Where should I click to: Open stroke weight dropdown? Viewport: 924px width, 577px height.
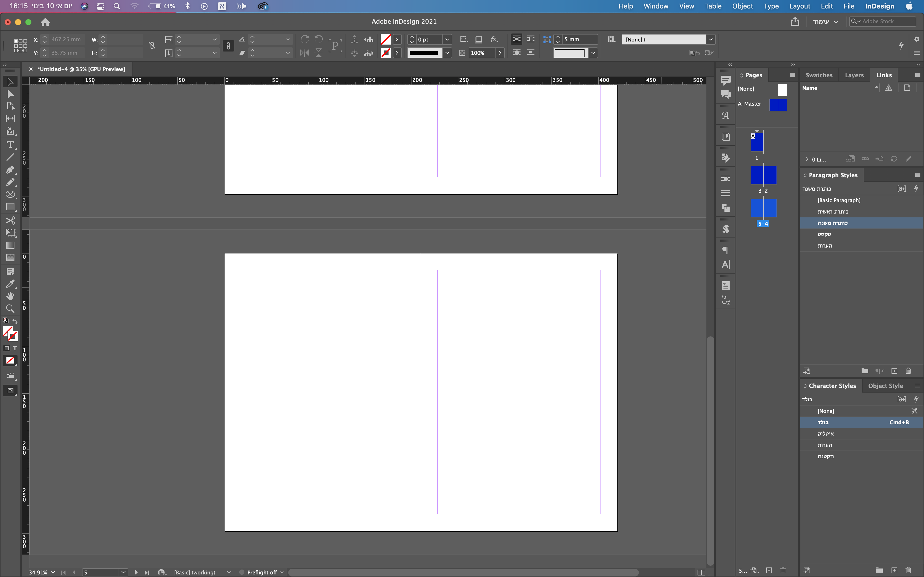447,39
